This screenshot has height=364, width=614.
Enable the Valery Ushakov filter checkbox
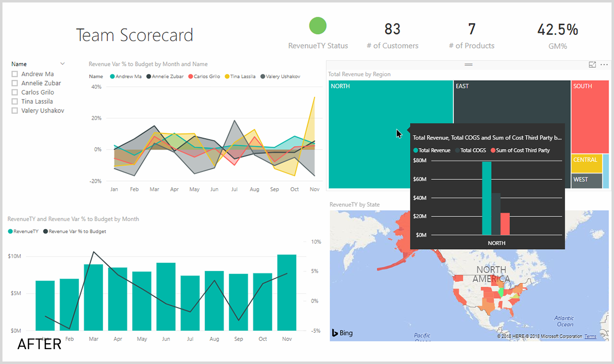(15, 111)
